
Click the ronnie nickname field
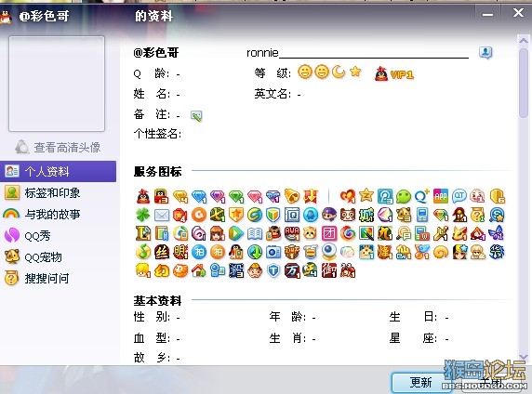coord(357,53)
